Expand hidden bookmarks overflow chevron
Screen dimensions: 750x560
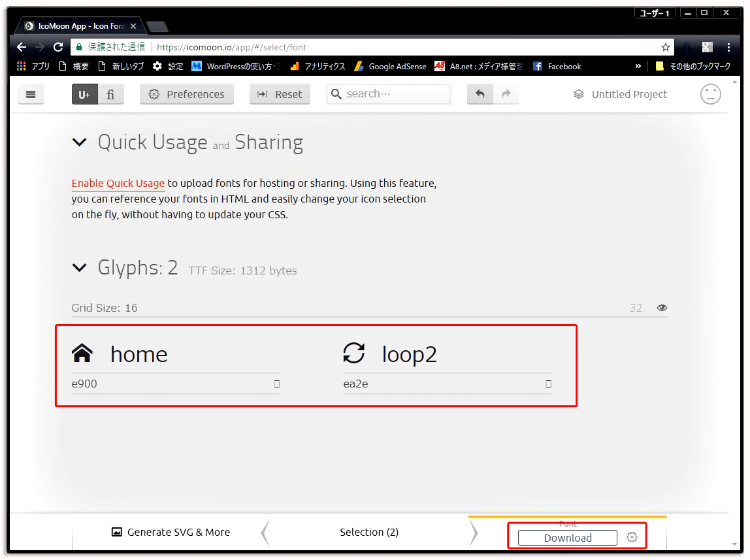coord(638,66)
